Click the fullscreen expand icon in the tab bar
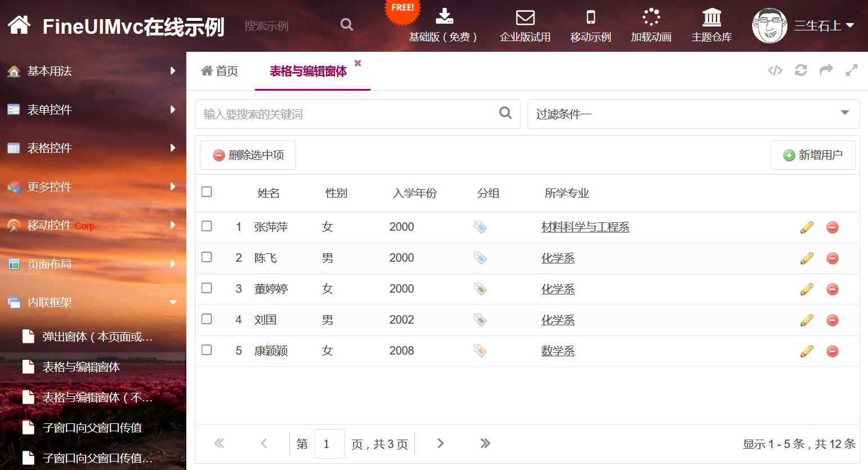This screenshot has height=470, width=868. point(851,70)
